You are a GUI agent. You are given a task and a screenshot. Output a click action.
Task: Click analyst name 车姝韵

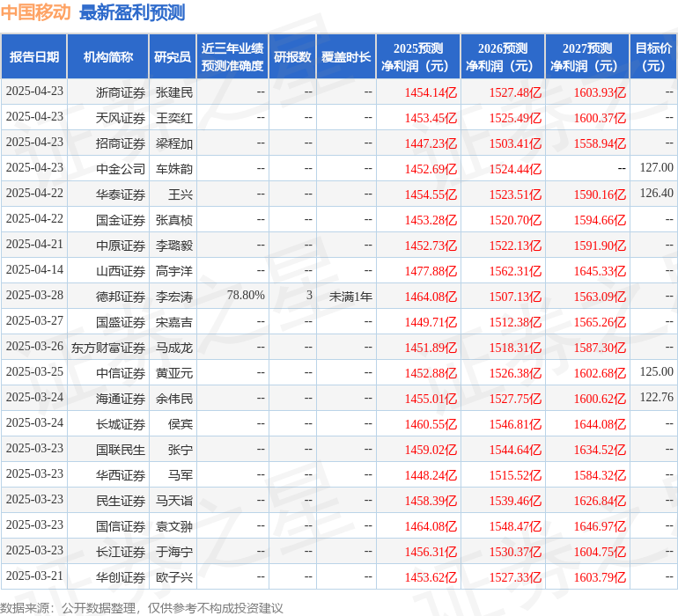(174, 169)
